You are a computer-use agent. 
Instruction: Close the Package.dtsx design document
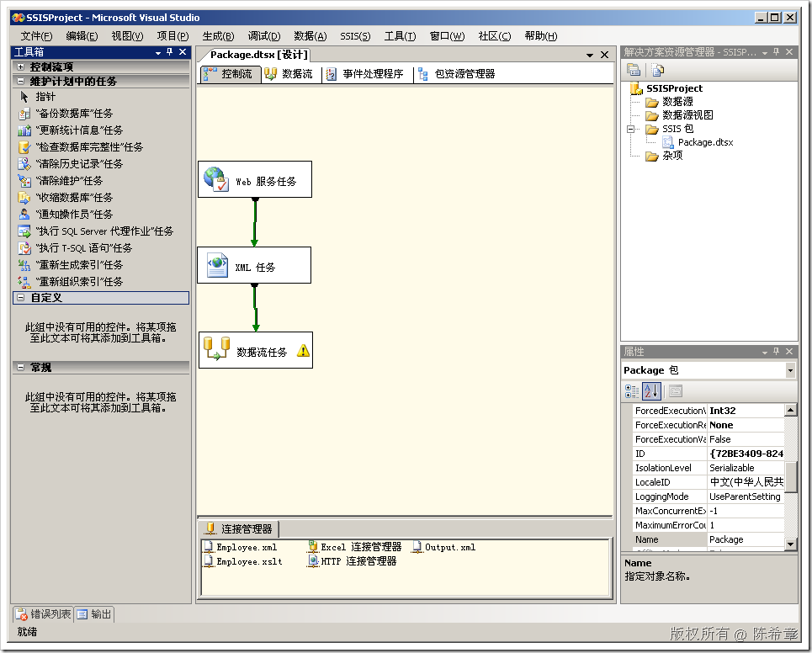tap(604, 55)
